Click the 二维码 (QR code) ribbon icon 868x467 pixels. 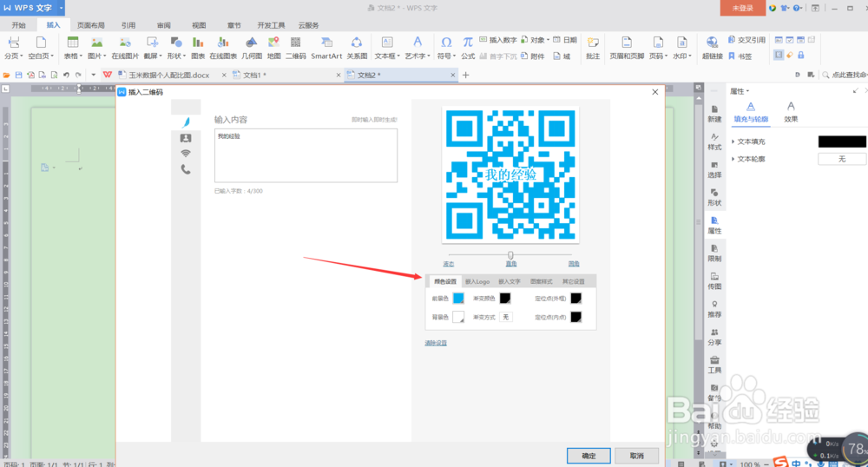point(296,48)
